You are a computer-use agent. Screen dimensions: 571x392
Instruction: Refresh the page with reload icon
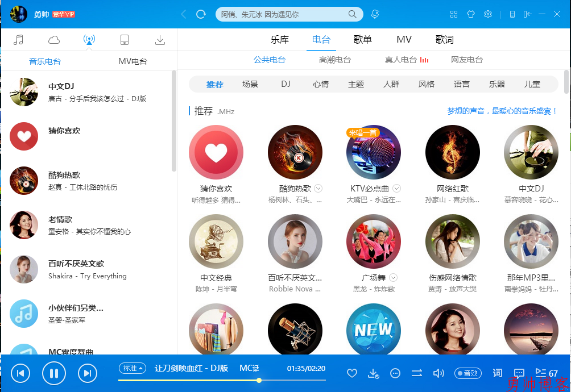pyautogui.click(x=201, y=14)
